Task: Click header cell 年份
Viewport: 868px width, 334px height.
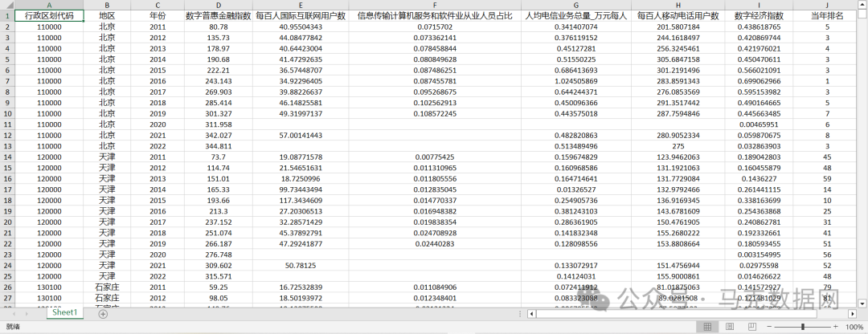Action: click(158, 16)
